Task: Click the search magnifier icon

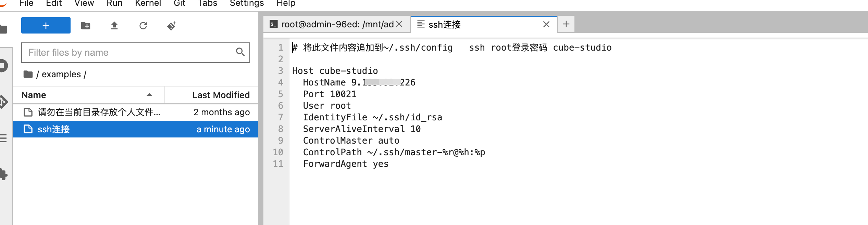Action: tap(240, 52)
